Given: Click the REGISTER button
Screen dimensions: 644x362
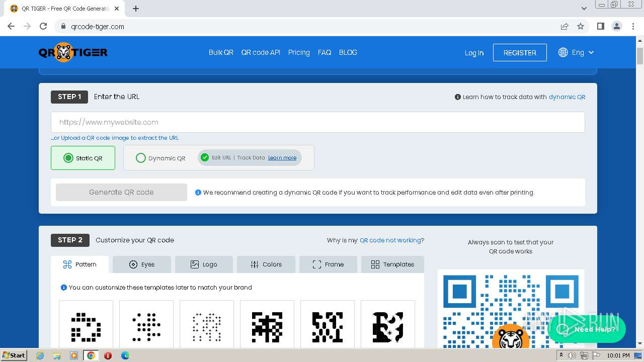Looking at the screenshot, I should pos(520,52).
